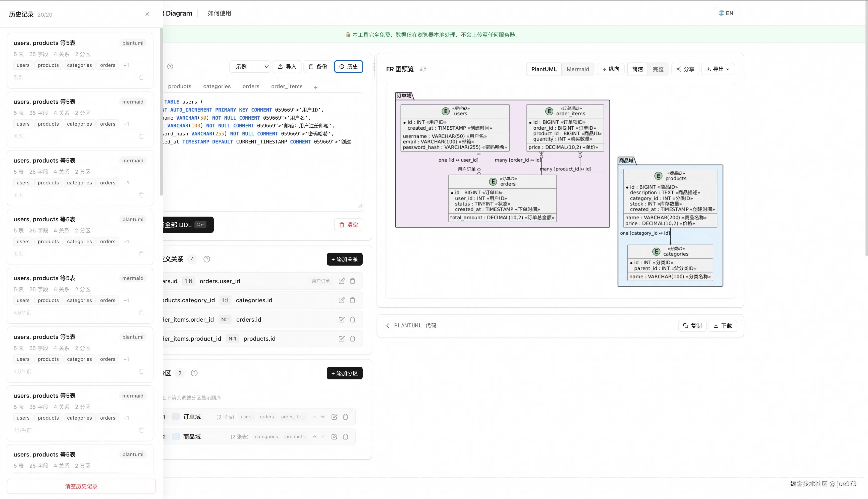Edit the 订单域 partition
868x499 pixels.
334,417
